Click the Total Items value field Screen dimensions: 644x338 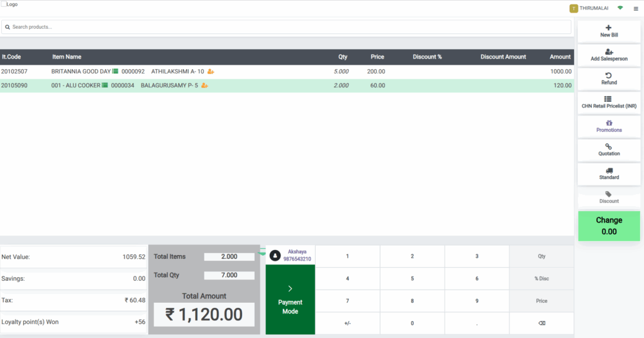coord(229,257)
